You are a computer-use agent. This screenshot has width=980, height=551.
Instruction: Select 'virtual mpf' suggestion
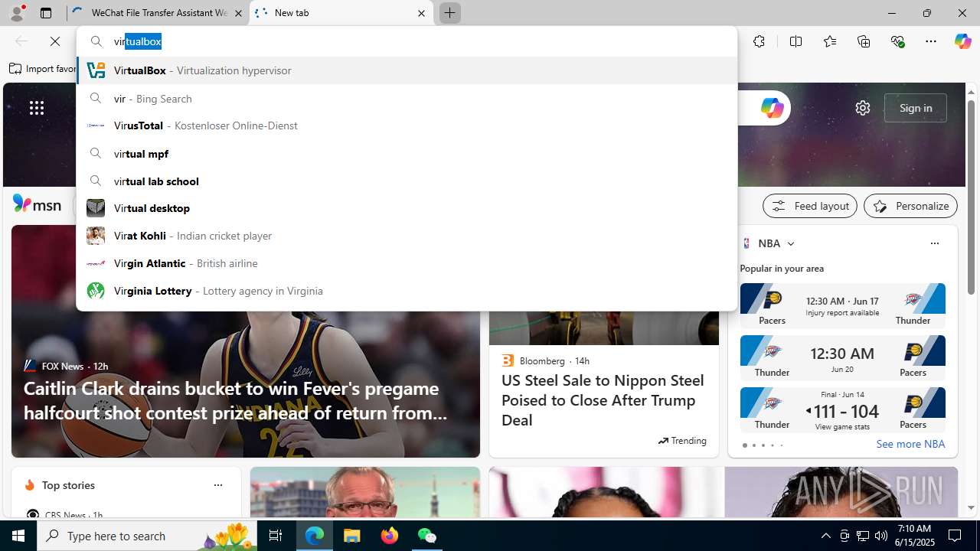pos(407,153)
